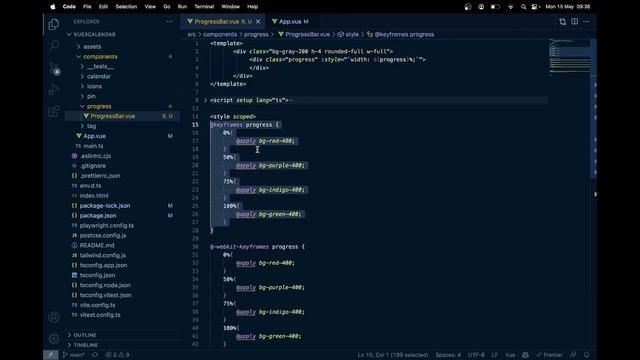Expand the calendar folder
Screen dimensions: 640x360
click(98, 76)
